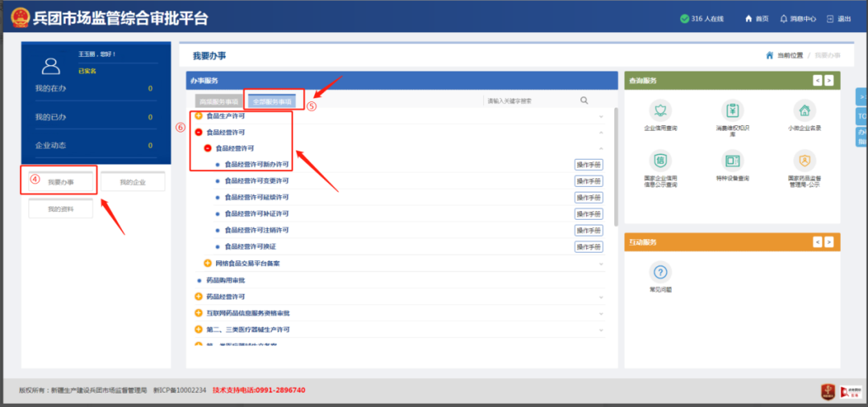
Task: Click keyword search input field
Action: pos(530,101)
